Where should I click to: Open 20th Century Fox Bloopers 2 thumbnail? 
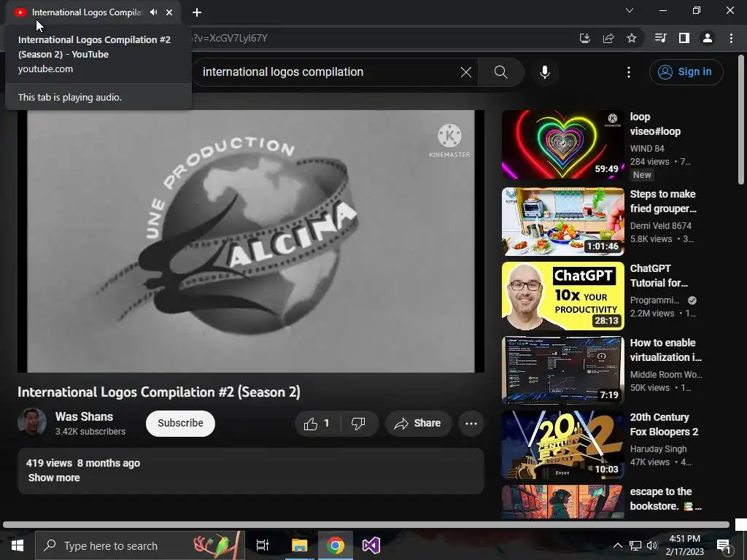pos(562,444)
